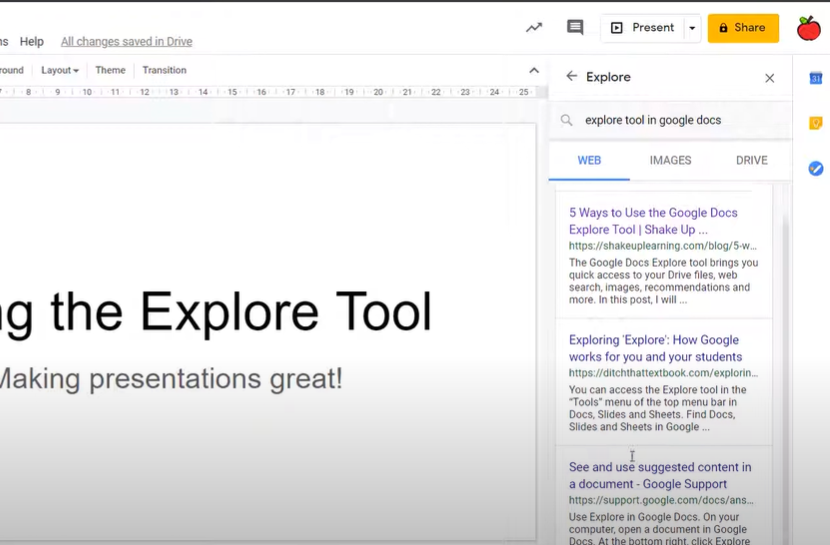Close the Explore panel
This screenshot has height=545, width=830.
pos(769,78)
